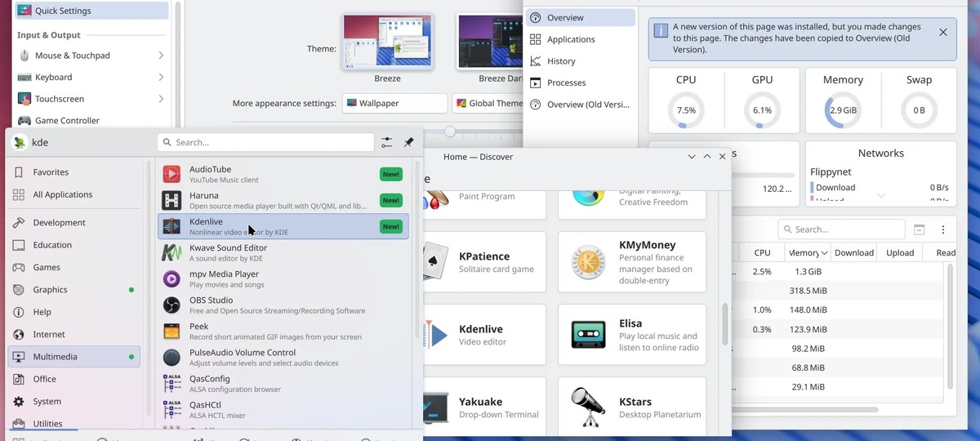The image size is (980, 441).
Task: Launch QasHctl ALSA mixer
Action: coord(283,409)
